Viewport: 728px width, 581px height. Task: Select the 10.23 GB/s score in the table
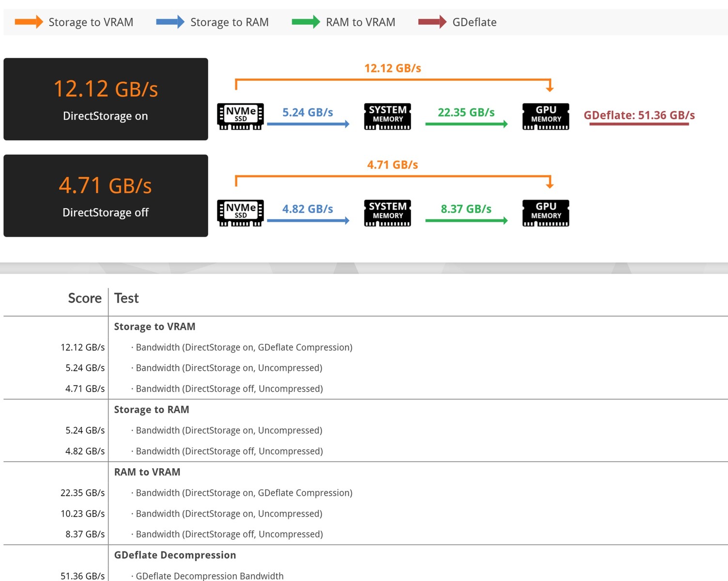click(82, 514)
